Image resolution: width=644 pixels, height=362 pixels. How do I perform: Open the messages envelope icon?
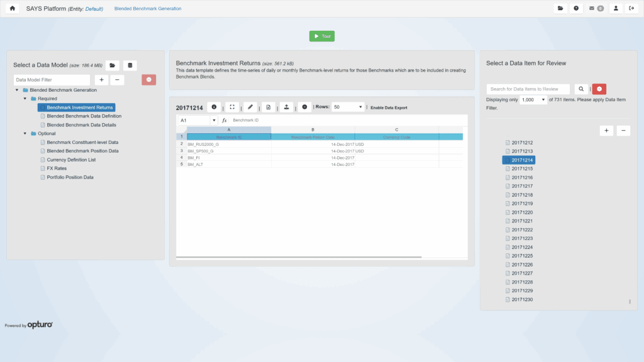click(596, 9)
